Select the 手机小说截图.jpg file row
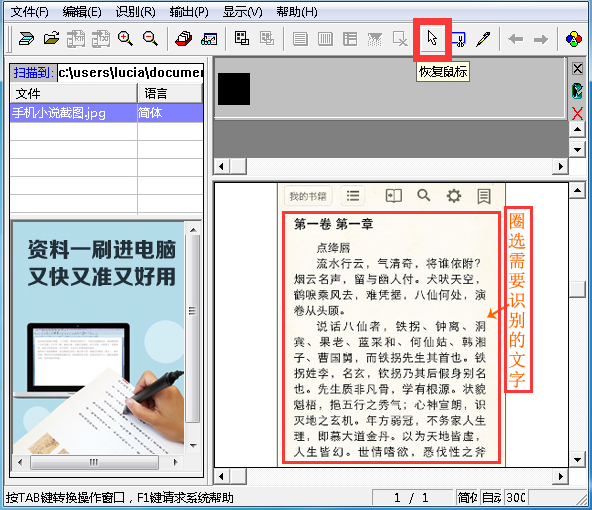Image resolution: width=592 pixels, height=510 pixels. click(x=106, y=113)
